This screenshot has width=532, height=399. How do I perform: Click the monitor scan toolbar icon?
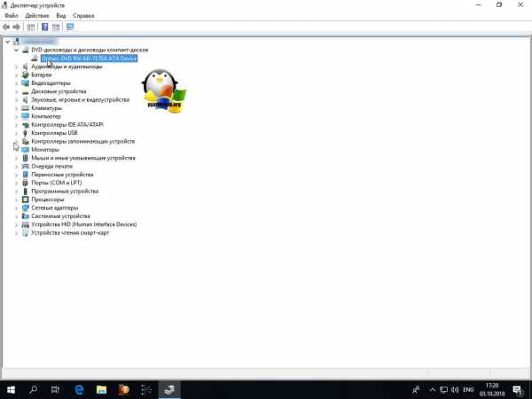pyautogui.click(x=70, y=27)
